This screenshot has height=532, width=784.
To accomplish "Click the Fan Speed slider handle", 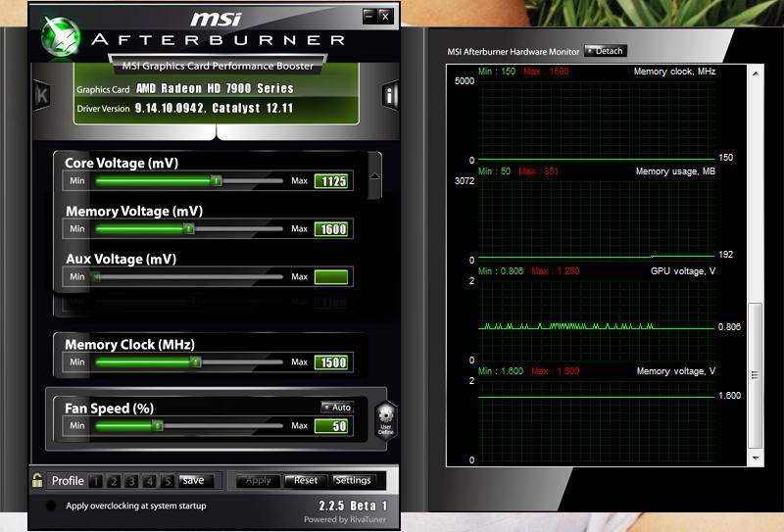I will pyautogui.click(x=158, y=425).
